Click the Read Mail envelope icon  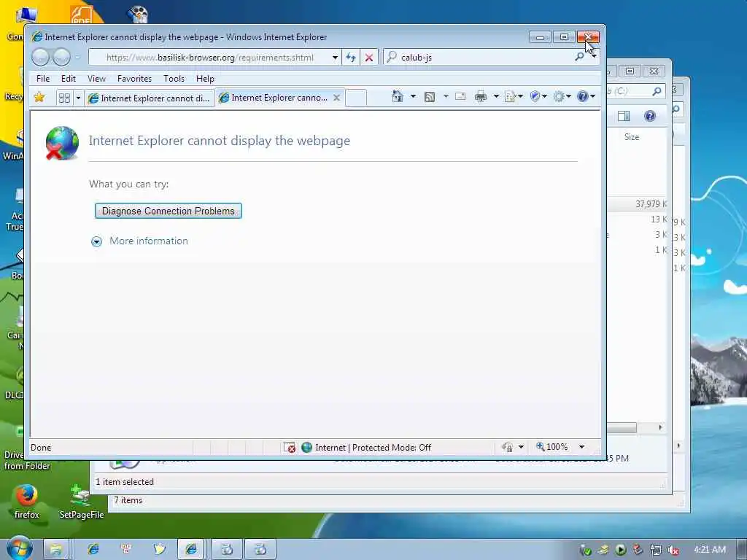point(460,97)
